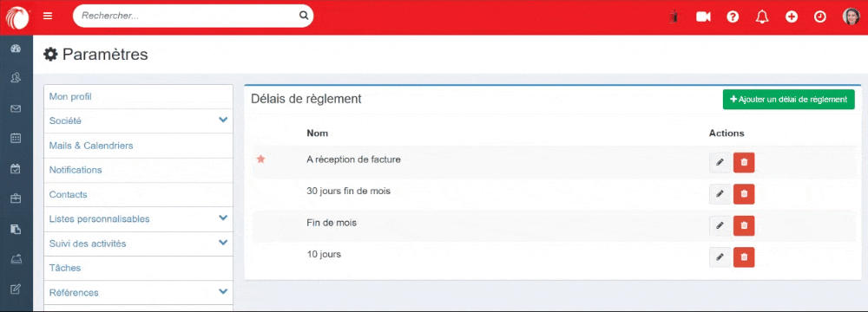Open Mails & Calendriers settings

pos(91,146)
